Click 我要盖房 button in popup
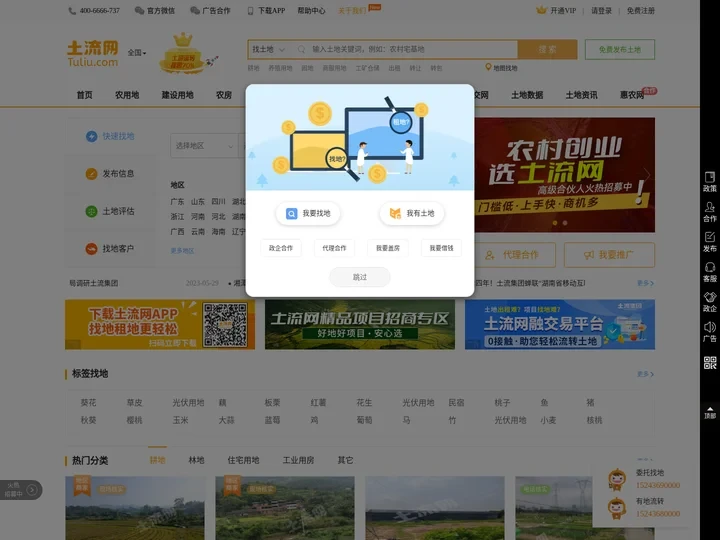The width and height of the screenshot is (720, 540). 388,248
